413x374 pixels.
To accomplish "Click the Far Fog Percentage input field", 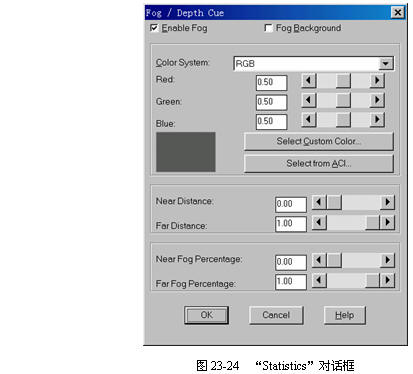I will click(x=291, y=282).
